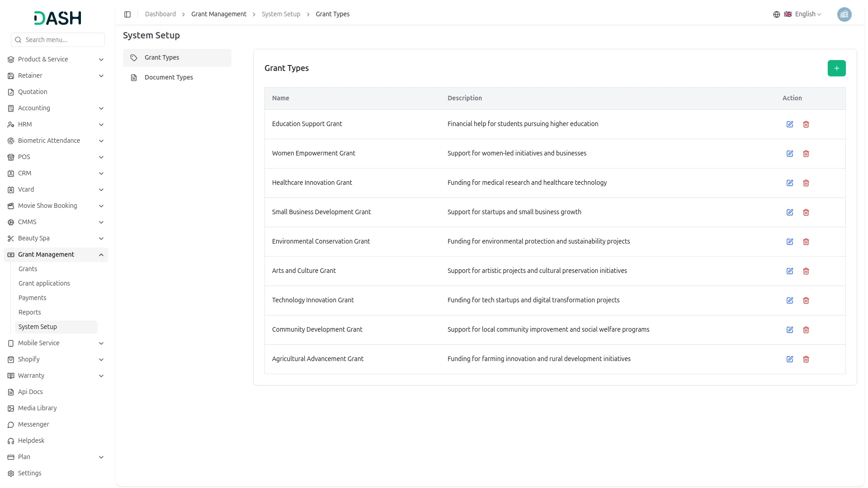Delete the Technology Innovation Grant entry
Viewport: 868px width, 488px height.
[x=806, y=300]
